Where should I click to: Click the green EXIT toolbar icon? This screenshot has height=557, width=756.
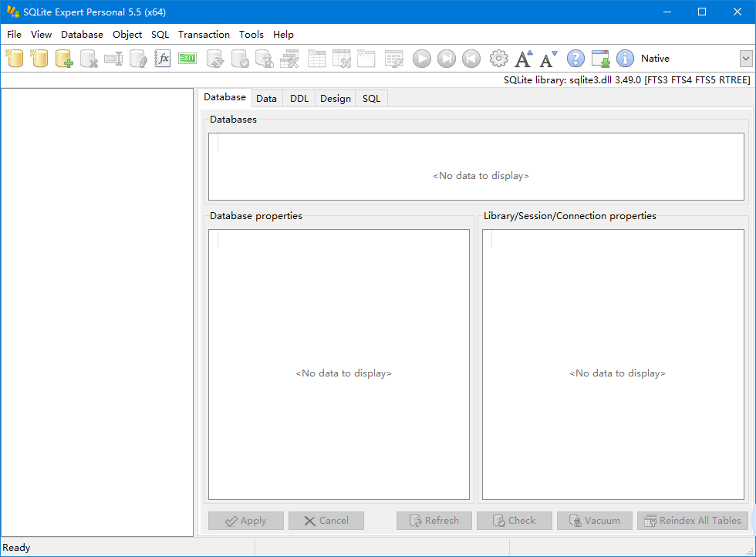point(187,59)
